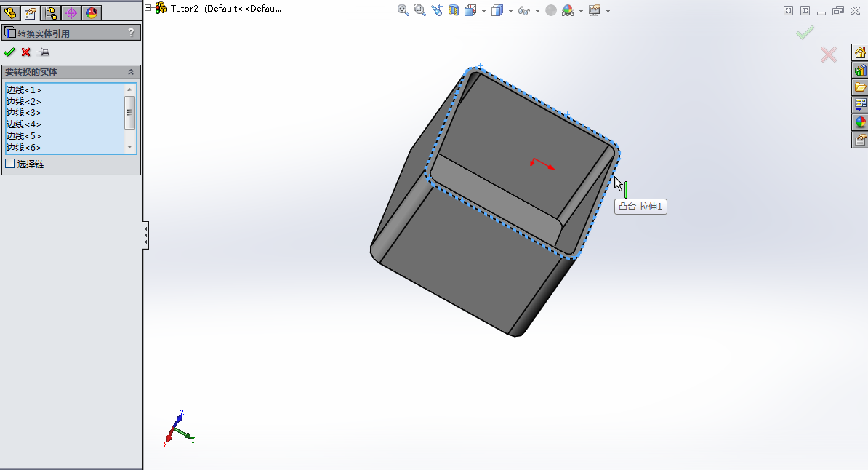
Task: Open Appearances and Scenes task pane tab
Action: [x=860, y=122]
